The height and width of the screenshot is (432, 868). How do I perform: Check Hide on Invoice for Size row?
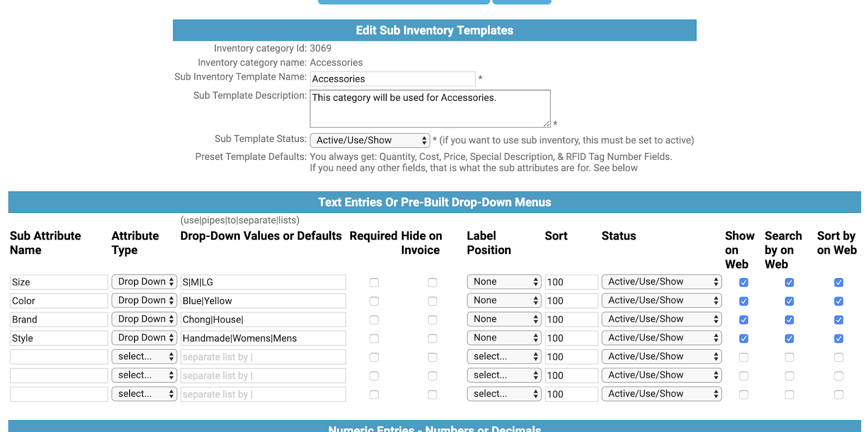(432, 282)
